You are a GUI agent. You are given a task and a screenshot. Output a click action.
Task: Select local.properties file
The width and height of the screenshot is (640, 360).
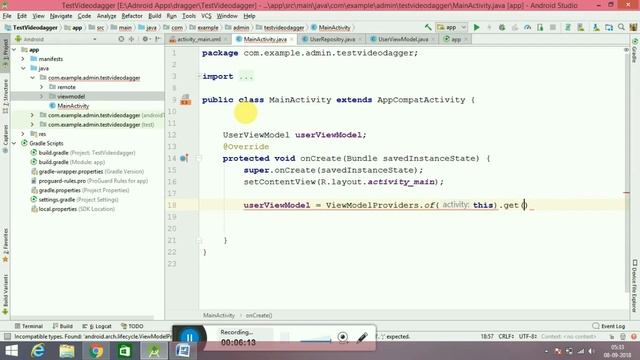[73, 209]
